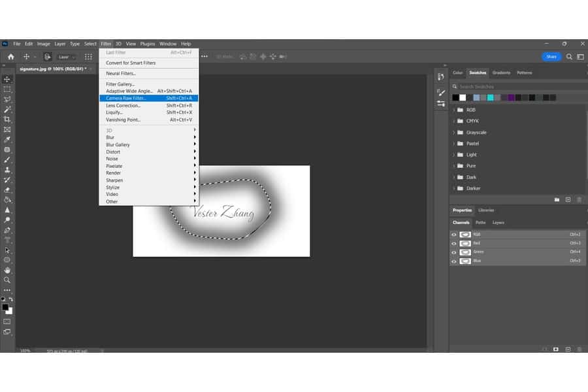Reset default foreground and background colors
The width and height of the screenshot is (588, 392).
[3, 299]
